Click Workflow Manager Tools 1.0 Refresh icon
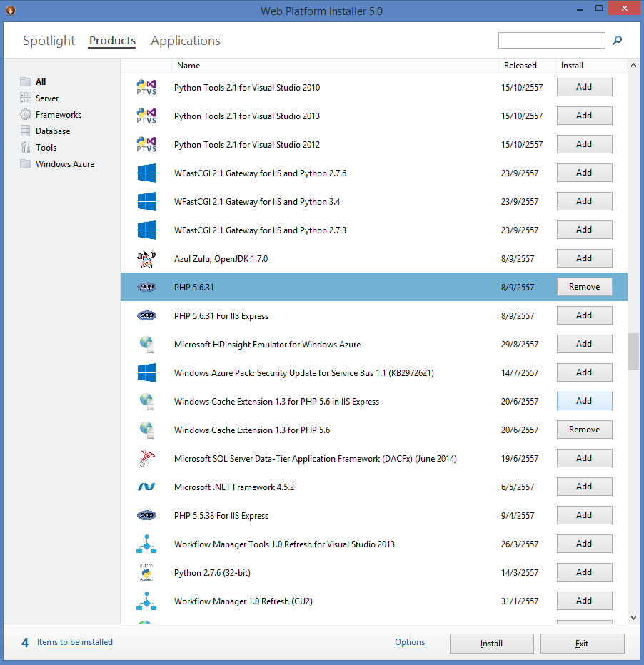 pos(146,544)
